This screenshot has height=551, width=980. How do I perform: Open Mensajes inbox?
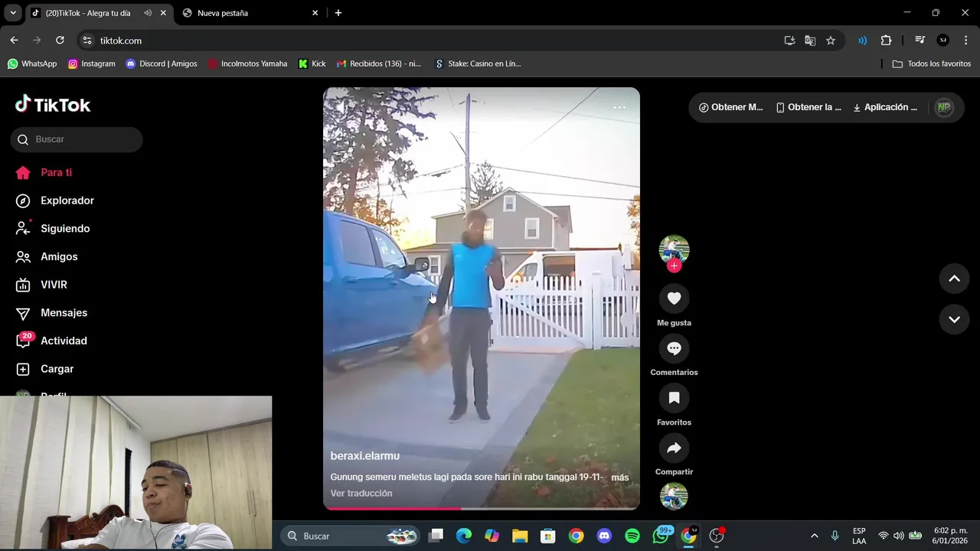pyautogui.click(x=52, y=313)
